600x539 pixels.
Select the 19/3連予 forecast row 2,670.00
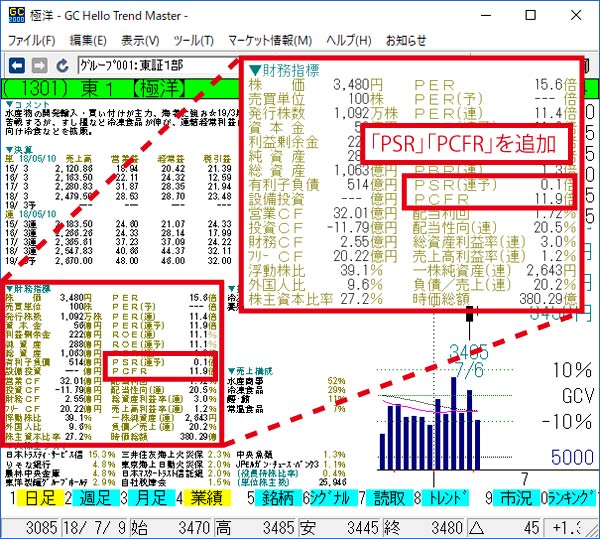(119, 261)
